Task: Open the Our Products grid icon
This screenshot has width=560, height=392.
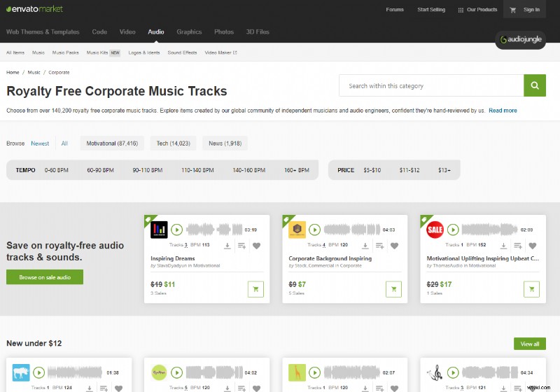Action: click(x=461, y=10)
